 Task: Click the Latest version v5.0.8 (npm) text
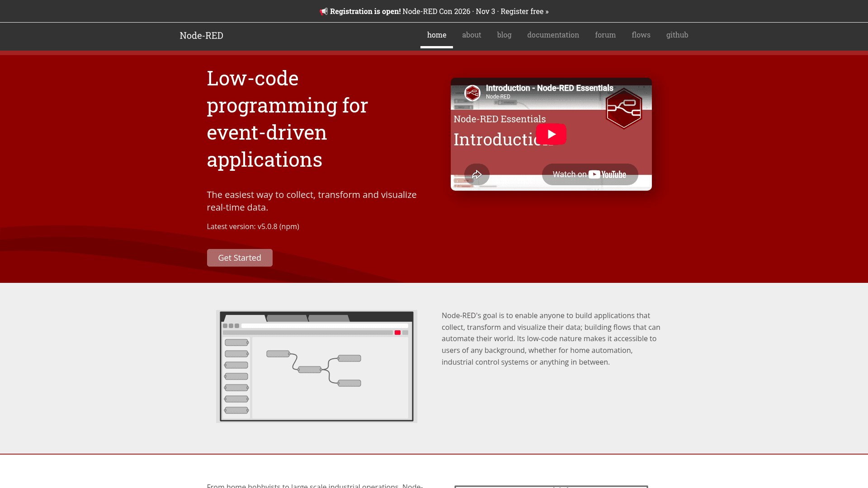(253, 226)
